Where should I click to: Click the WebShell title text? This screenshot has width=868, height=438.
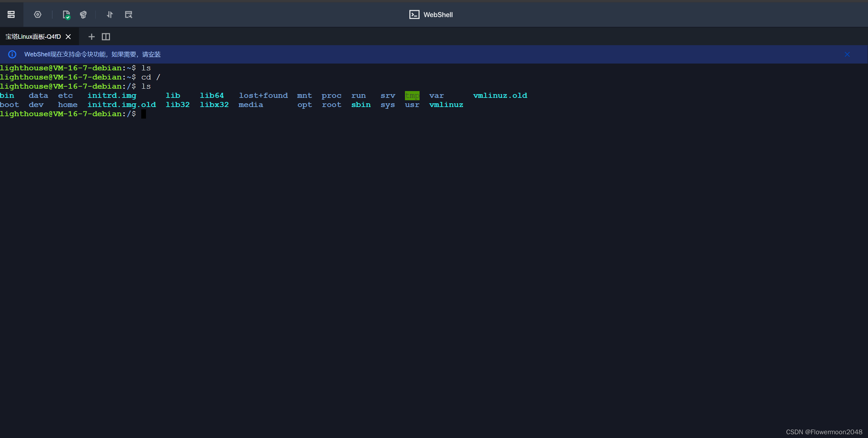438,15
